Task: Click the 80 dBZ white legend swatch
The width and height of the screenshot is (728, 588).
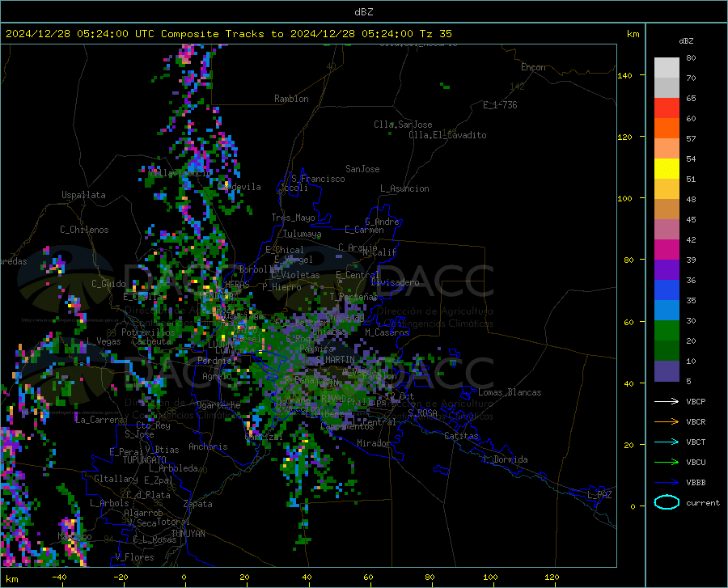Action: coord(667,68)
